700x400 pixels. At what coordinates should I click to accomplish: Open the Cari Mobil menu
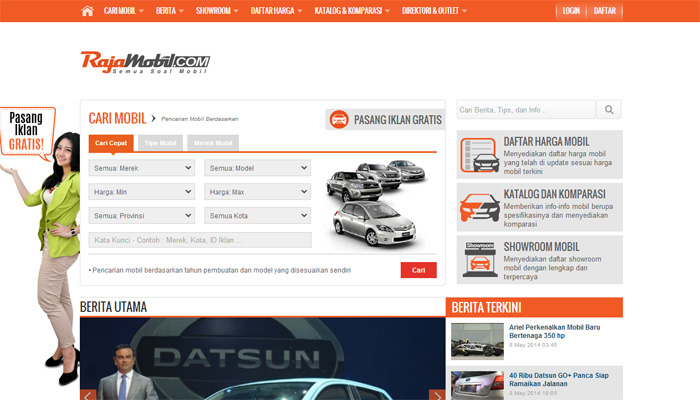(124, 11)
